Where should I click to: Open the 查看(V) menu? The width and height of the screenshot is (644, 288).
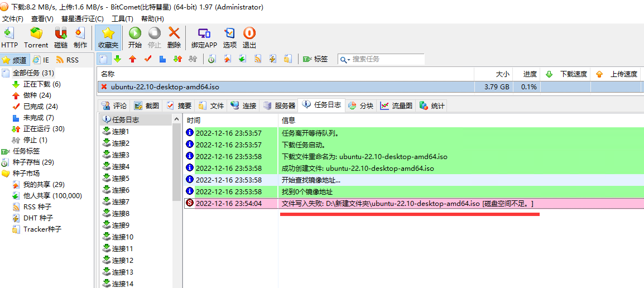pyautogui.click(x=42, y=19)
